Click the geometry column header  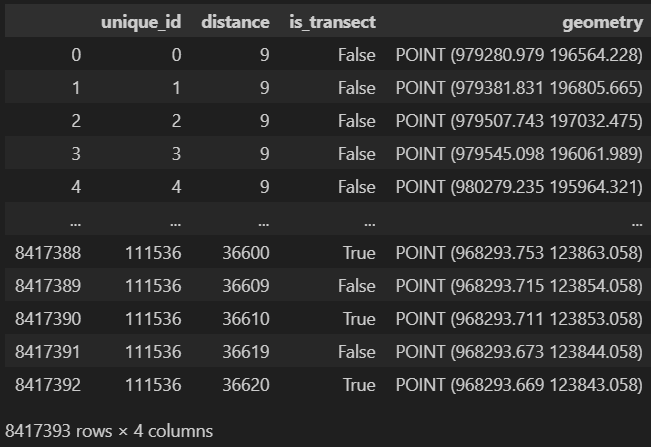(x=599, y=22)
